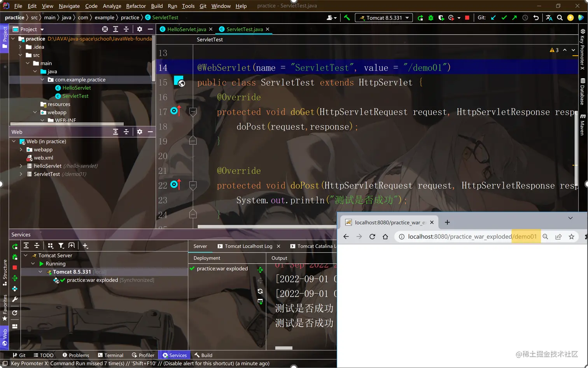Open the Build tool window button
Screen dimensions: 588x368
pos(203,355)
